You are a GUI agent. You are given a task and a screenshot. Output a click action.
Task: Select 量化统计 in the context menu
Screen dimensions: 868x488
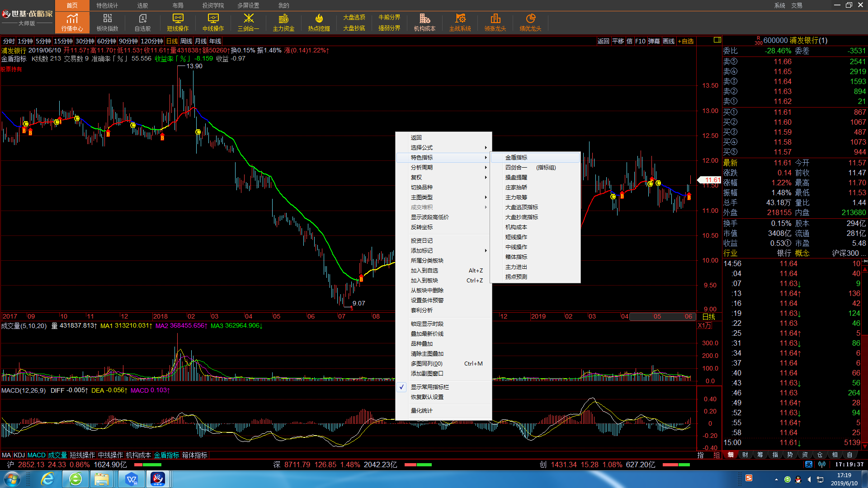443,411
